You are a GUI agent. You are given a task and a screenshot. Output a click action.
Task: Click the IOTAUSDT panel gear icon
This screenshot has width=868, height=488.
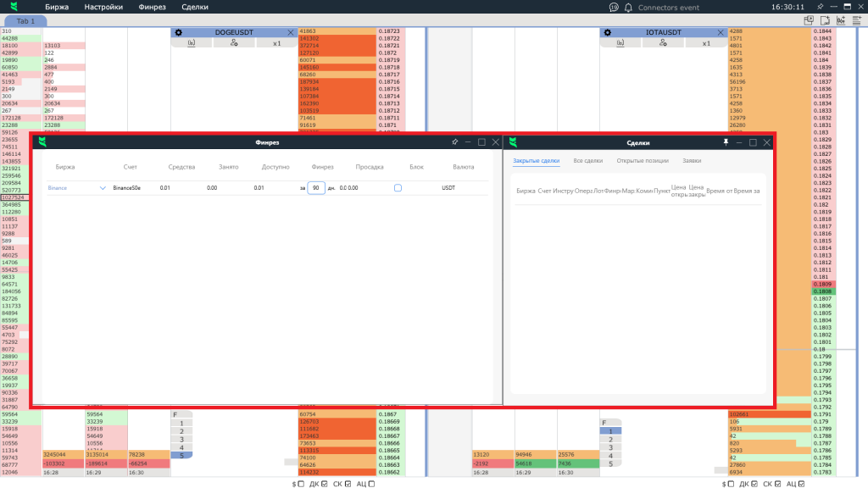(x=608, y=32)
